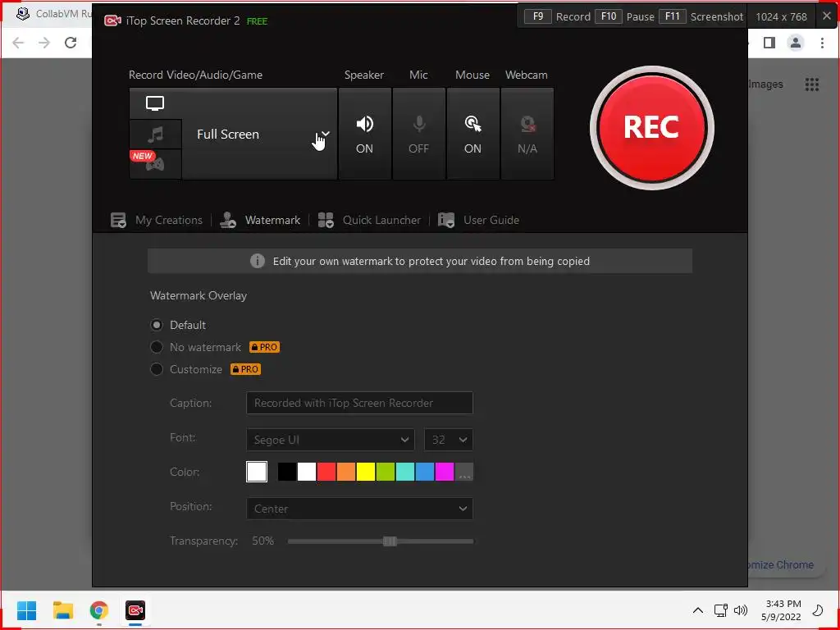This screenshot has width=840, height=630.
Task: Select the No watermark radio button
Action: point(157,347)
